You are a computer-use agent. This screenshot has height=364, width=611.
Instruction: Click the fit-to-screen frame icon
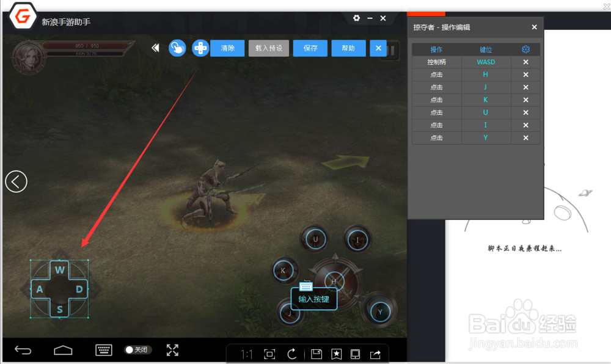click(x=269, y=354)
